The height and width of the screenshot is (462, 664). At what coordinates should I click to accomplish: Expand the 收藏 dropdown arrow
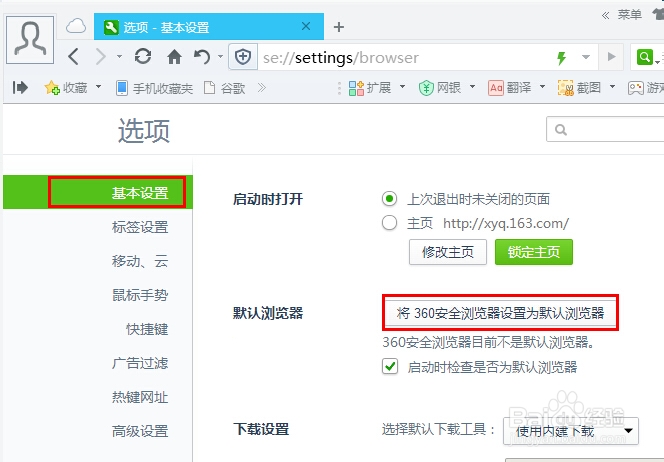[x=98, y=87]
